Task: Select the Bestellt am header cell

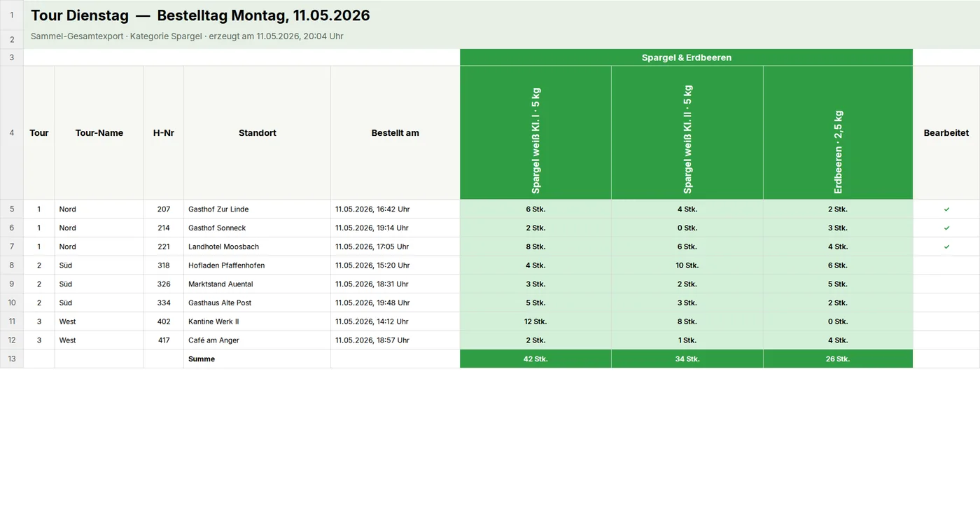Action: pos(395,133)
